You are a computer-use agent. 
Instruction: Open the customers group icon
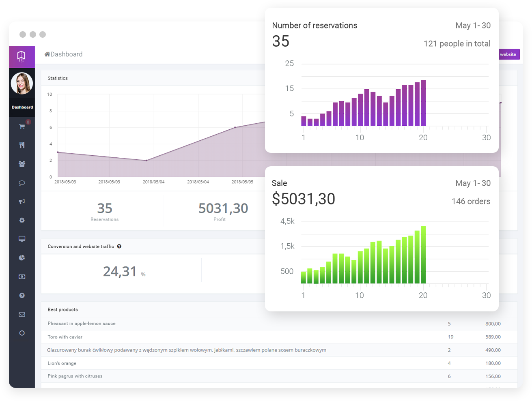[x=22, y=164]
